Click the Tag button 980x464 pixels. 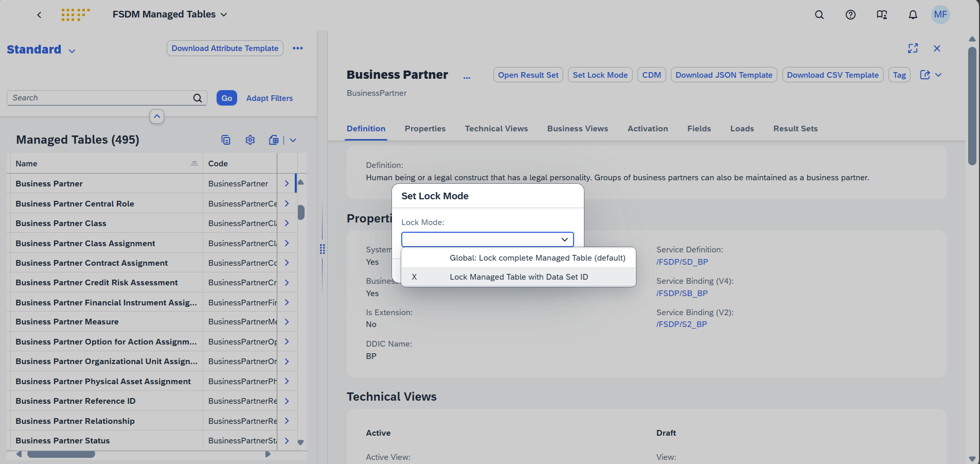(899, 75)
